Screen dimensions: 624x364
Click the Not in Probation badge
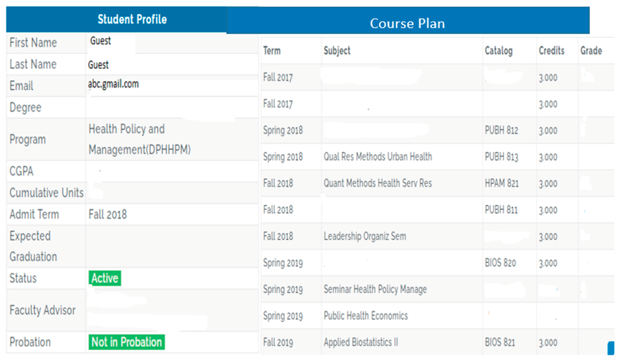pyautogui.click(x=127, y=342)
